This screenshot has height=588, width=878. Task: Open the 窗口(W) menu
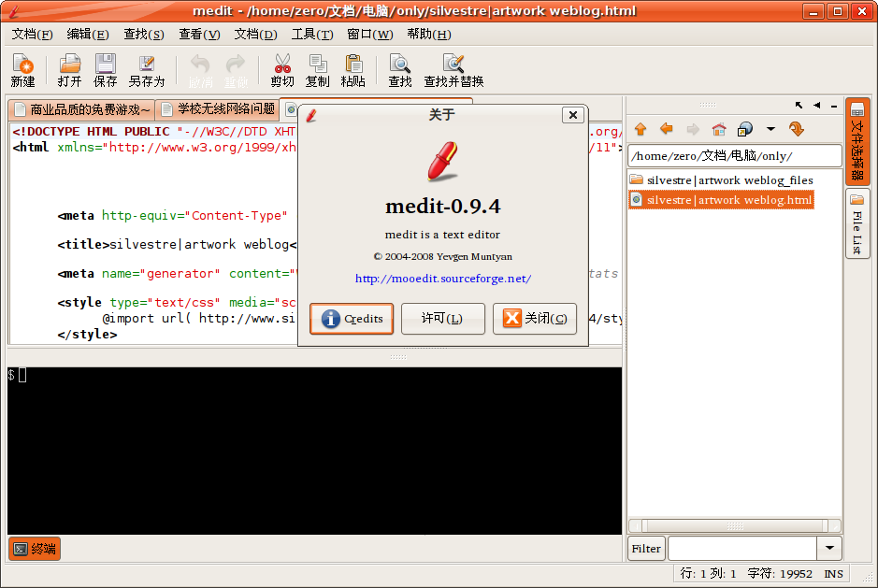pos(370,35)
